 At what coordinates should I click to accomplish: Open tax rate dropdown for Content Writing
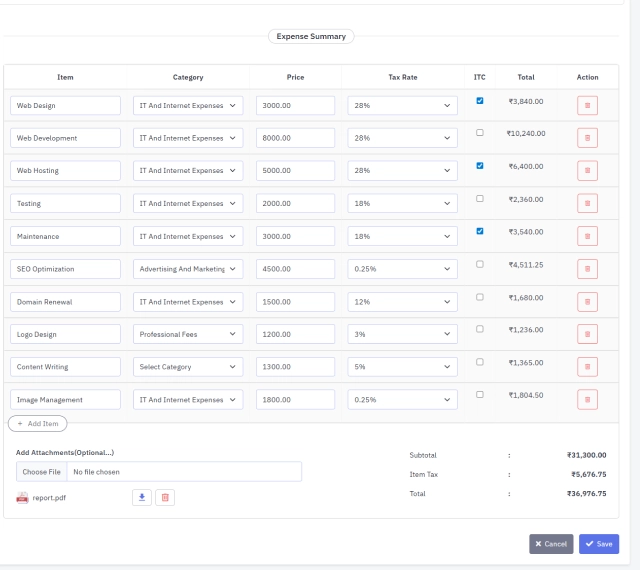click(402, 367)
